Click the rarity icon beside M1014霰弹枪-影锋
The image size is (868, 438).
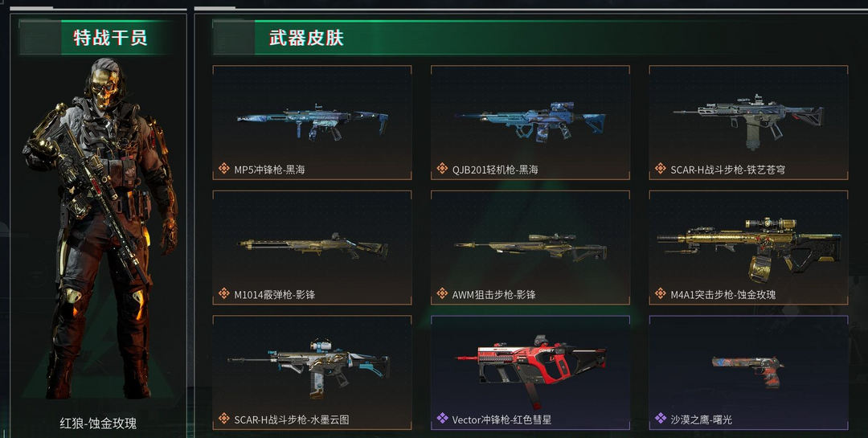pos(223,294)
